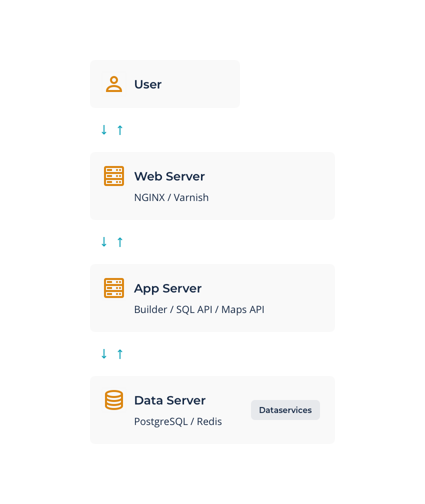Click the Data Server heading
The image size is (425, 504).
(x=169, y=400)
